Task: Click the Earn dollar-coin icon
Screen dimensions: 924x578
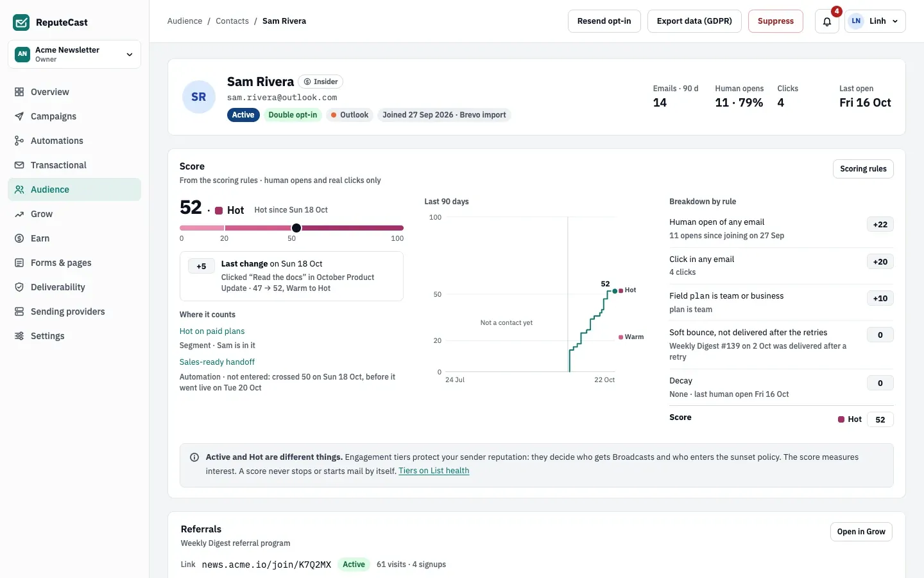Action: click(19, 238)
